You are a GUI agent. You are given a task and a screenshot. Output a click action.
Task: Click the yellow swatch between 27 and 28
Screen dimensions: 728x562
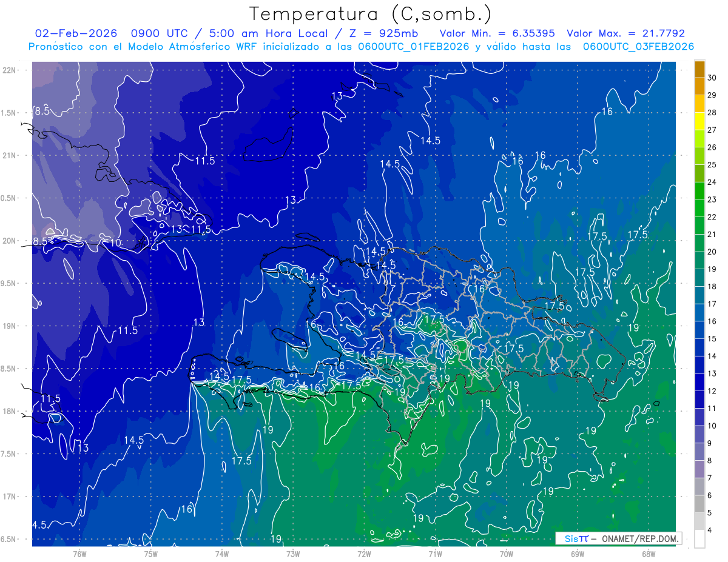(x=699, y=122)
